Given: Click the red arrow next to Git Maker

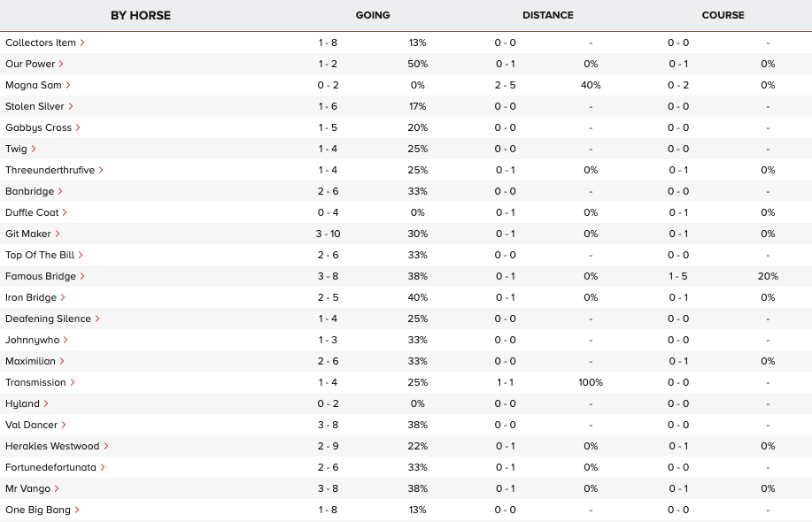Looking at the screenshot, I should pos(58,234).
